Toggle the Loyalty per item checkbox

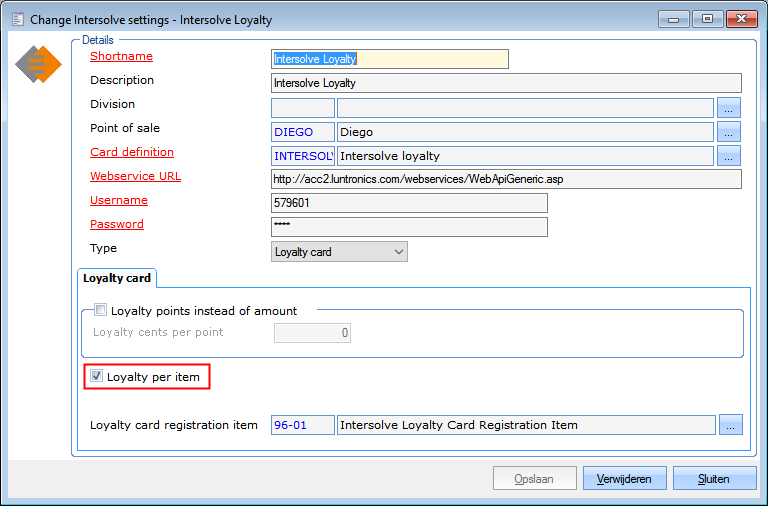point(96,377)
